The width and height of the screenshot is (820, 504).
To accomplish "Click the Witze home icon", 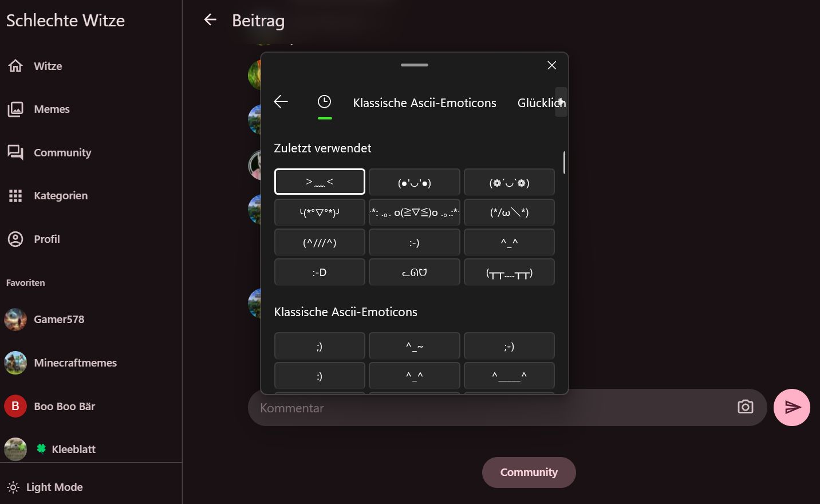I will click(15, 66).
